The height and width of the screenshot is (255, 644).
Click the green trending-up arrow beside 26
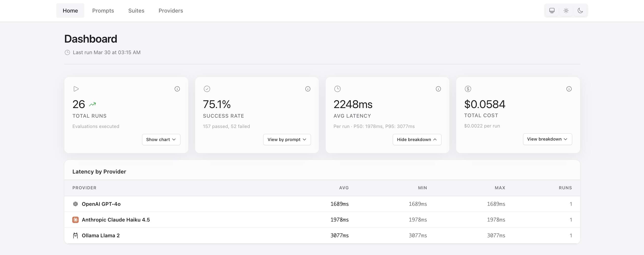click(x=92, y=104)
